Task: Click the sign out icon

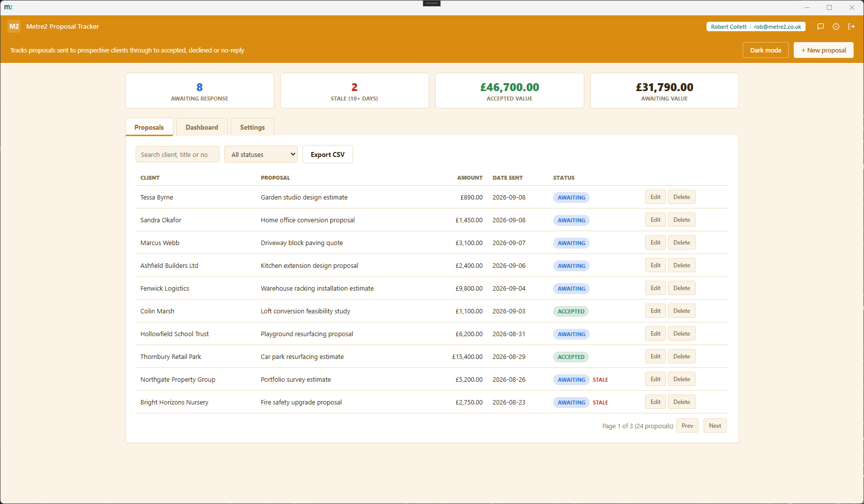Action: [x=851, y=27]
